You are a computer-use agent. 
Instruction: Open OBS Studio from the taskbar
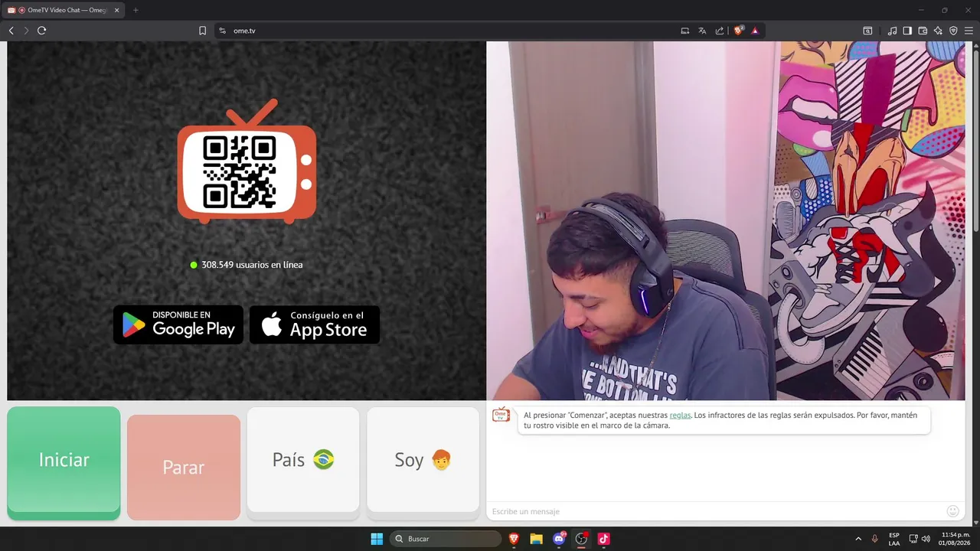pyautogui.click(x=581, y=539)
